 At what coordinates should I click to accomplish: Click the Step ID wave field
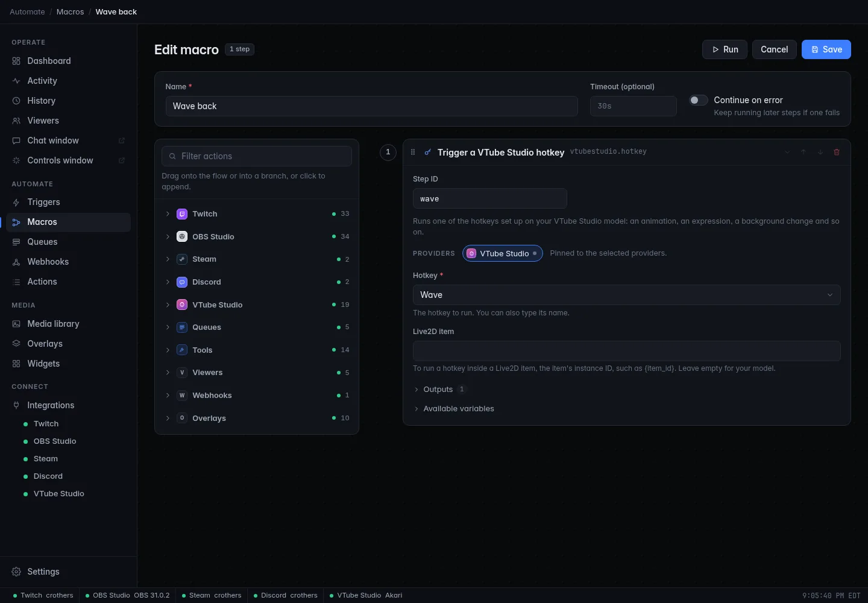(489, 198)
